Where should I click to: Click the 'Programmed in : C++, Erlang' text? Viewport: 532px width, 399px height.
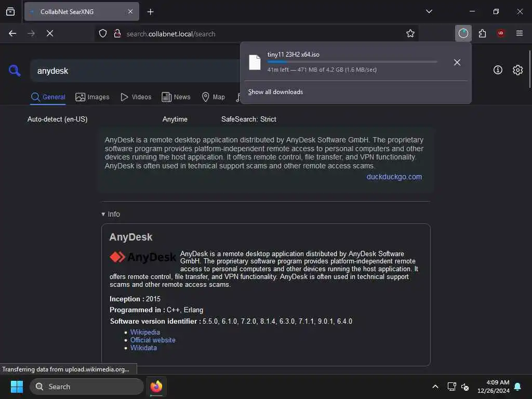click(x=156, y=310)
